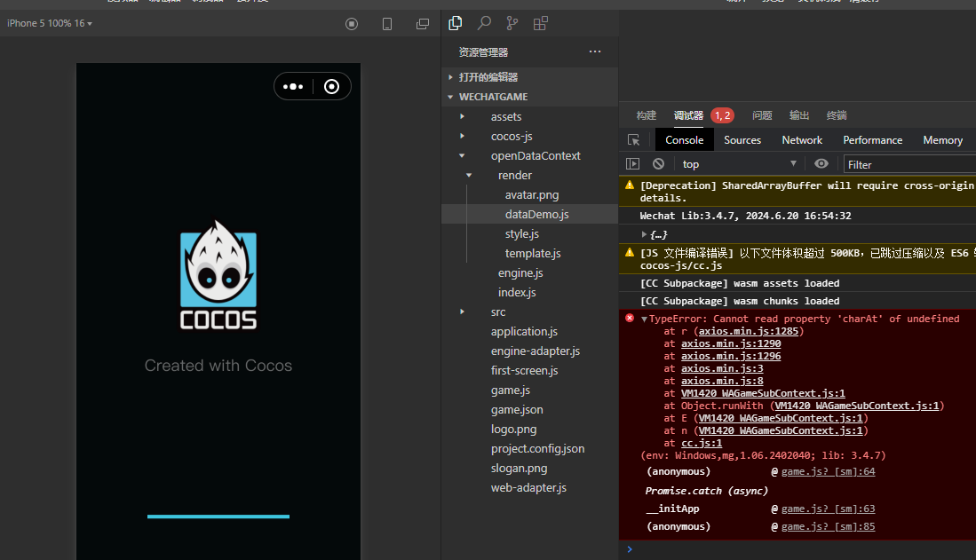Tap the mini game close circle button
This screenshot has width=976, height=560.
tap(332, 86)
